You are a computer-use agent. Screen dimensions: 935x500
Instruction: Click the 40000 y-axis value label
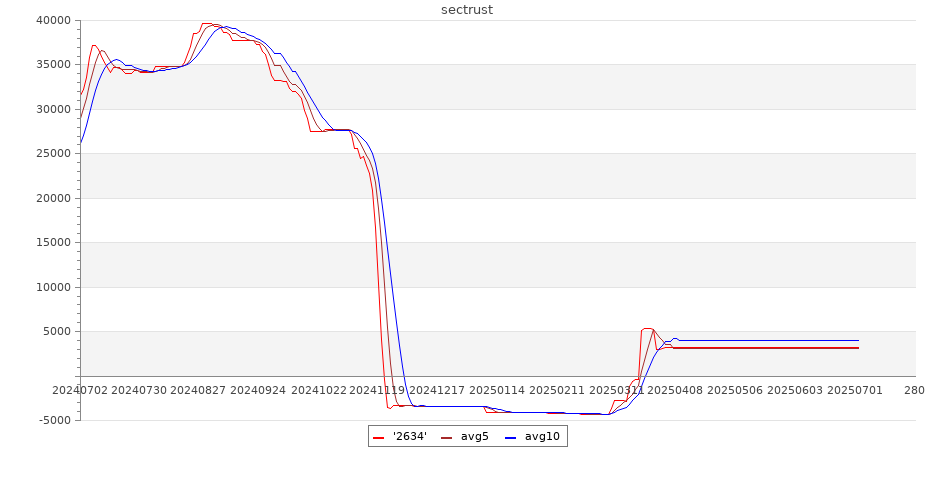coord(52,20)
